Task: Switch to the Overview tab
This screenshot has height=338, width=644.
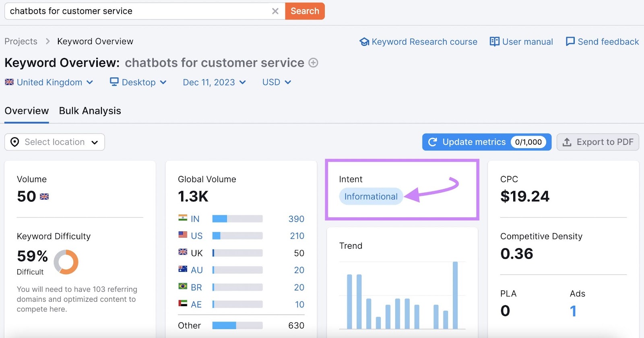Action: pyautogui.click(x=27, y=111)
